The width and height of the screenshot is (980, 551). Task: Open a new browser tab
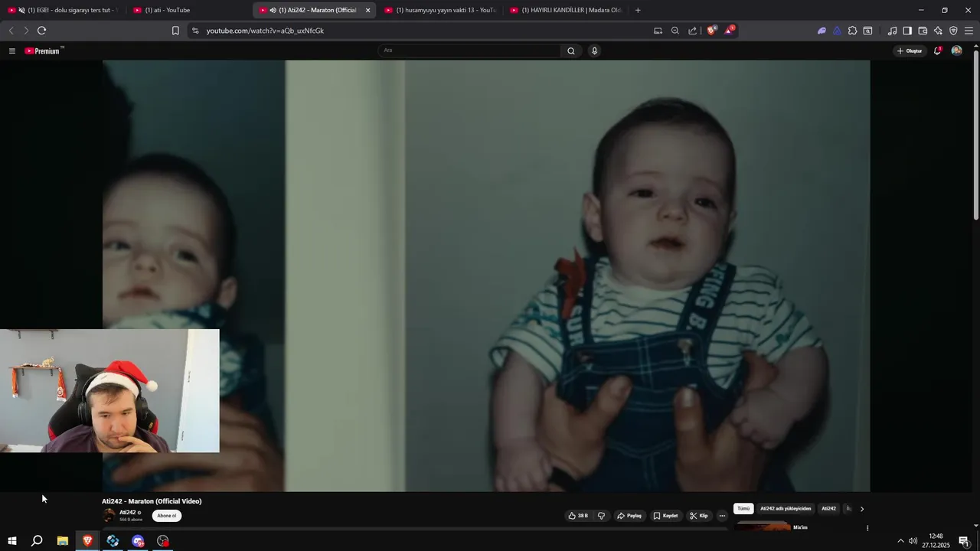[x=638, y=10]
